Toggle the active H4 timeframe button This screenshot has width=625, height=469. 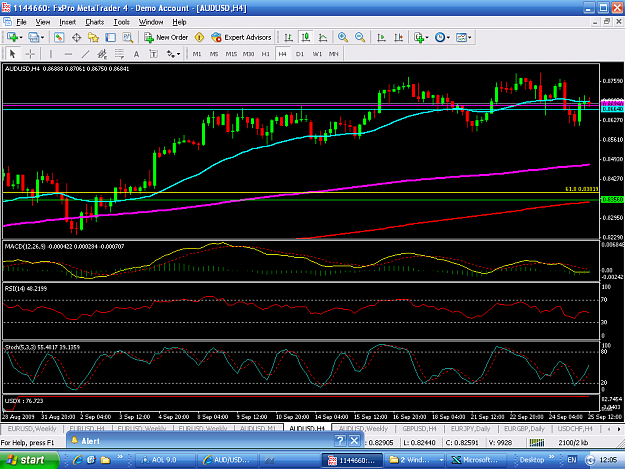tap(283, 54)
